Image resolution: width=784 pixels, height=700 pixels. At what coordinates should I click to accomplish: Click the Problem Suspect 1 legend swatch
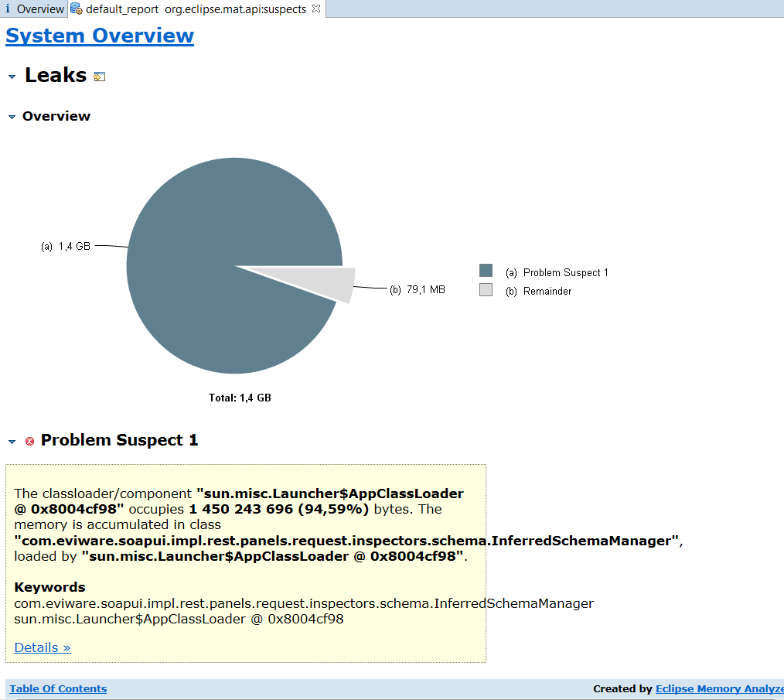pyautogui.click(x=486, y=271)
